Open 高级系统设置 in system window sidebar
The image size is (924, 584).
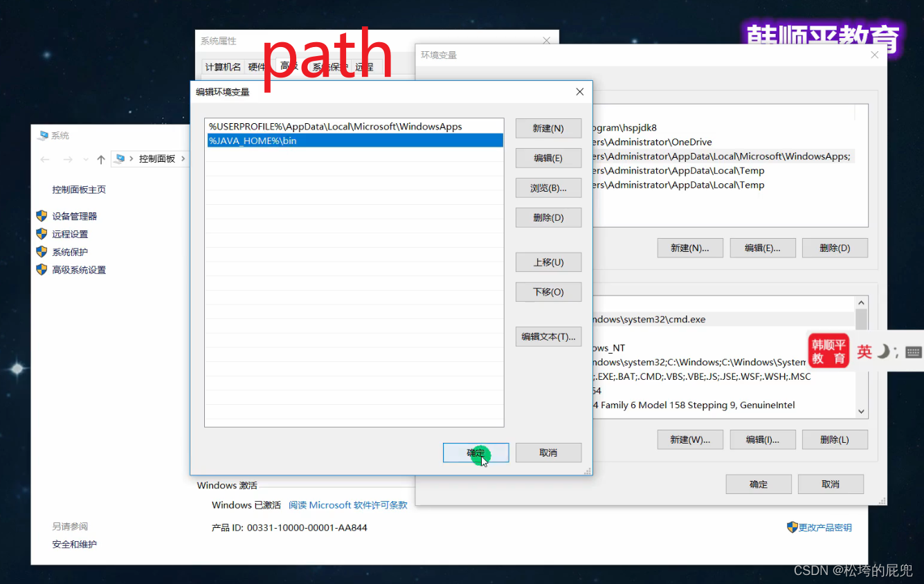point(79,270)
